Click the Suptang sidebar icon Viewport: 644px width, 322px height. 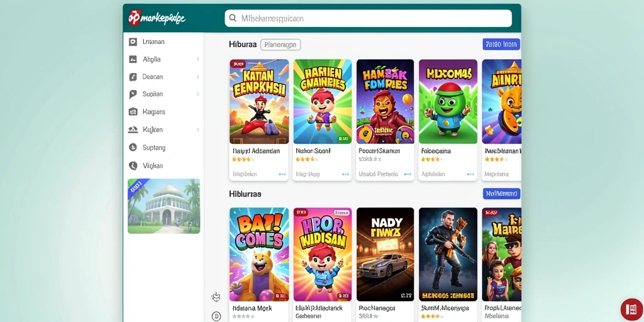[x=133, y=147]
